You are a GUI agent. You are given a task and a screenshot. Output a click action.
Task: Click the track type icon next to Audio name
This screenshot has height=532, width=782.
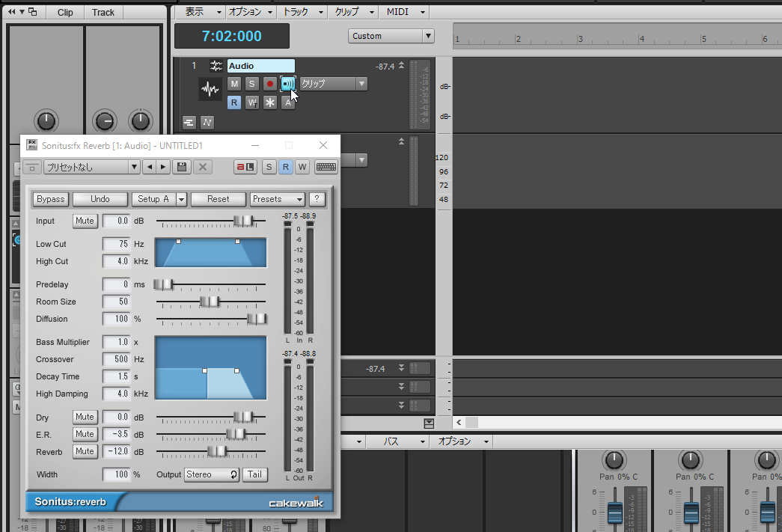click(x=216, y=66)
